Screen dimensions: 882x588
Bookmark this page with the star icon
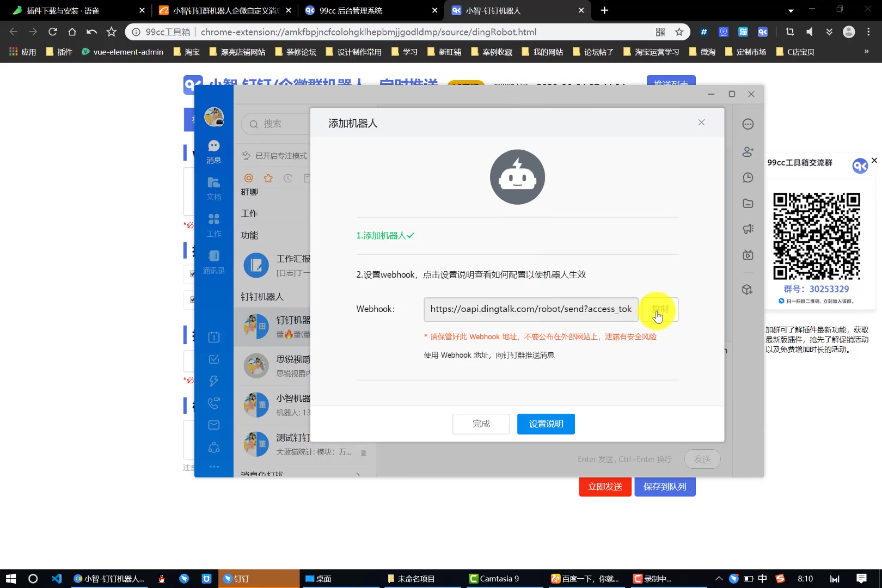(679, 32)
